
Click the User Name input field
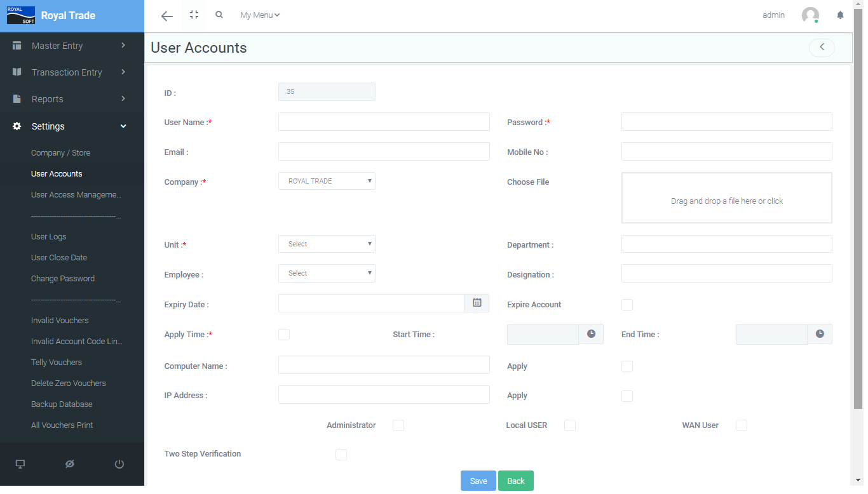tap(384, 122)
